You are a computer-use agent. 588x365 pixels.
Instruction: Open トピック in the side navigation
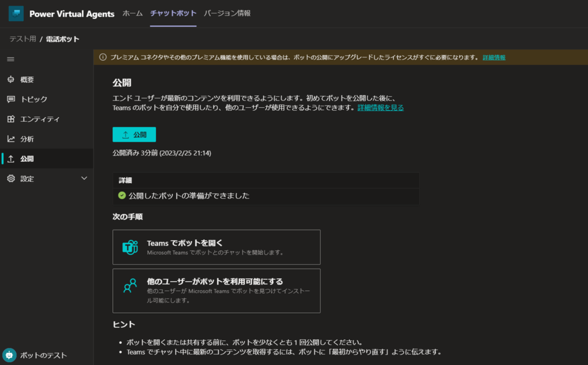(47, 99)
